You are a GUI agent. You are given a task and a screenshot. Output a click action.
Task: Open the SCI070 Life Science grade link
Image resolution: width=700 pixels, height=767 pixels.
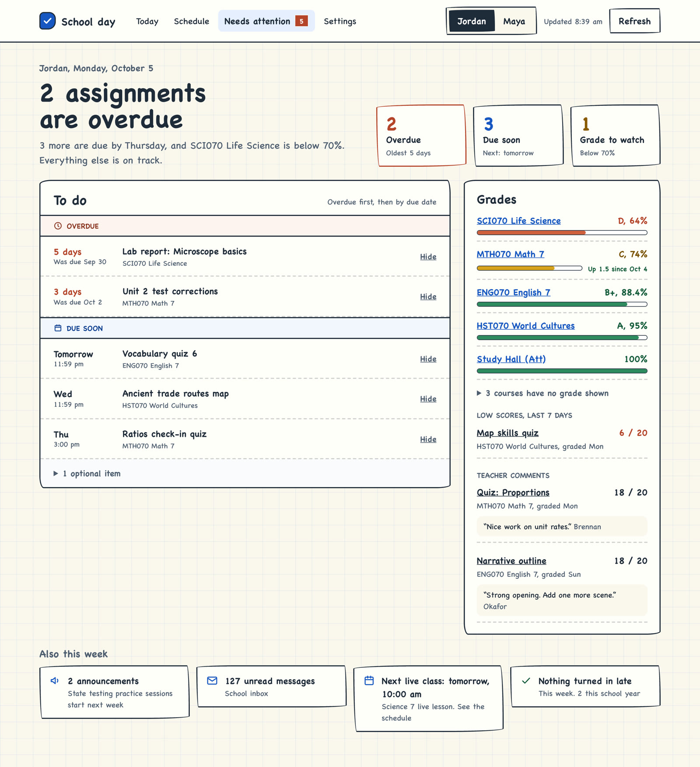click(518, 221)
